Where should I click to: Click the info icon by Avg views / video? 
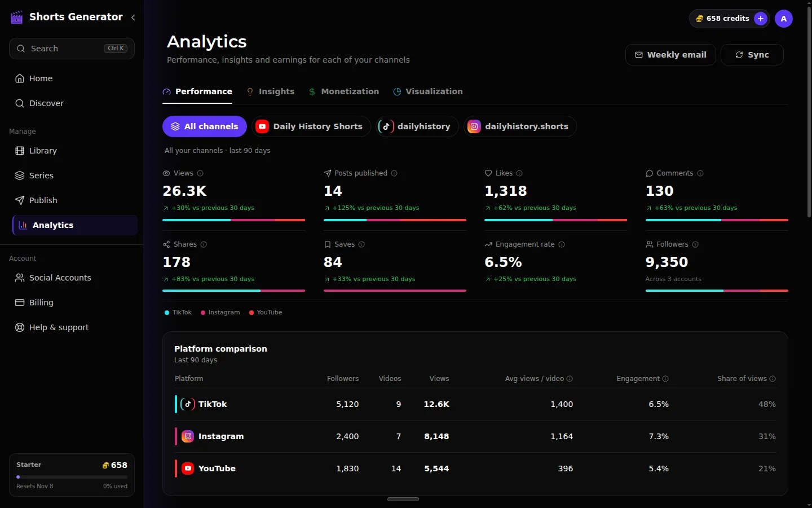(x=570, y=379)
